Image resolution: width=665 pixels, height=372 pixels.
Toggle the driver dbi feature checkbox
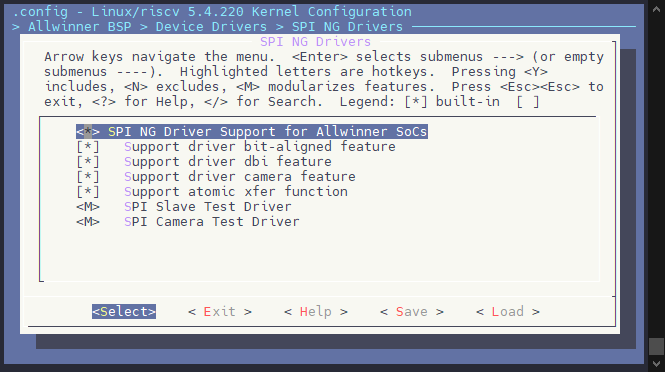point(88,162)
